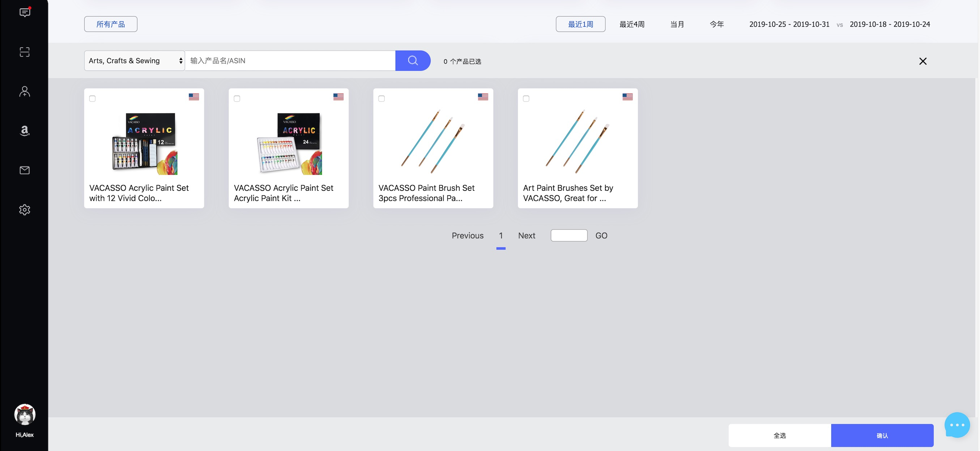Viewport: 980px width, 451px height.
Task: Select the 当月 time range
Action: 677,24
